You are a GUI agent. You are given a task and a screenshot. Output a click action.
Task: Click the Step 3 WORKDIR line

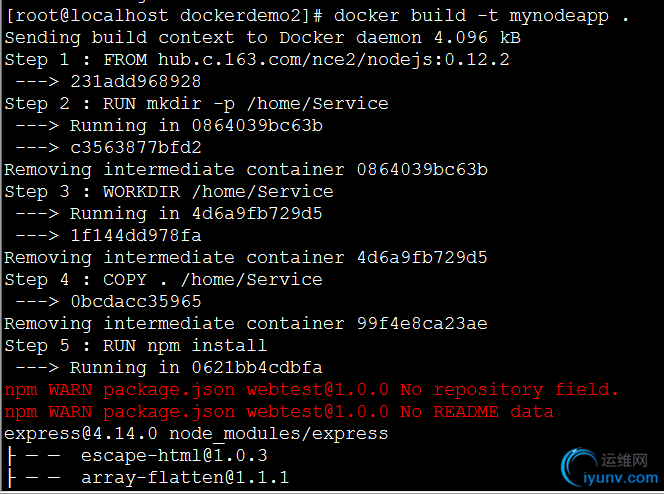[169, 192]
